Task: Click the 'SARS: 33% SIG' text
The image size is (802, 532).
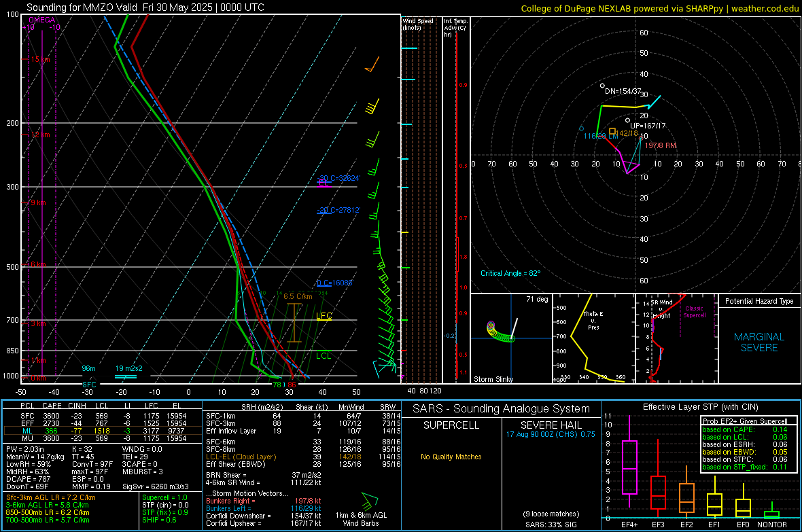Action: [551, 525]
